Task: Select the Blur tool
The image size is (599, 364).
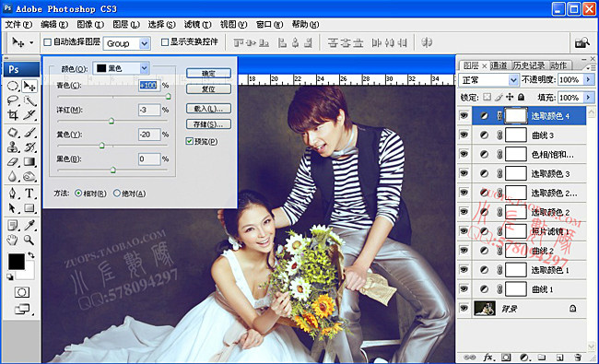Action: click(x=13, y=176)
